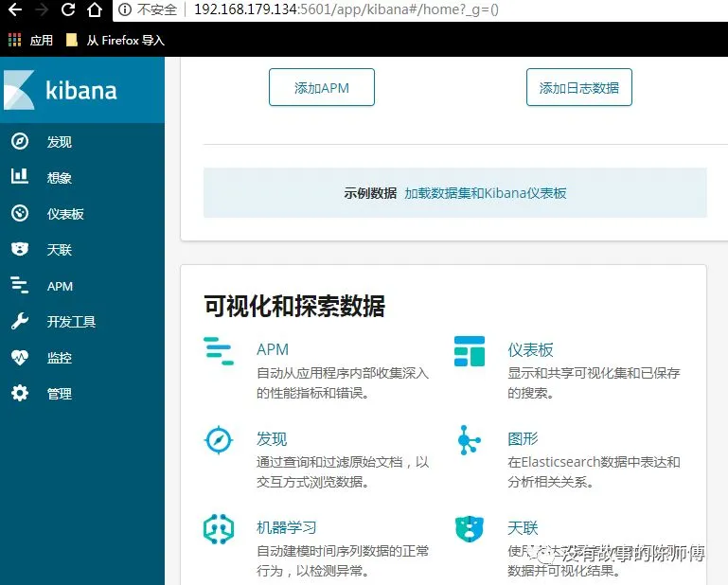This screenshot has width=728, height=585.
Task: Click the 示例数据 label
Action: pyautogui.click(x=370, y=193)
